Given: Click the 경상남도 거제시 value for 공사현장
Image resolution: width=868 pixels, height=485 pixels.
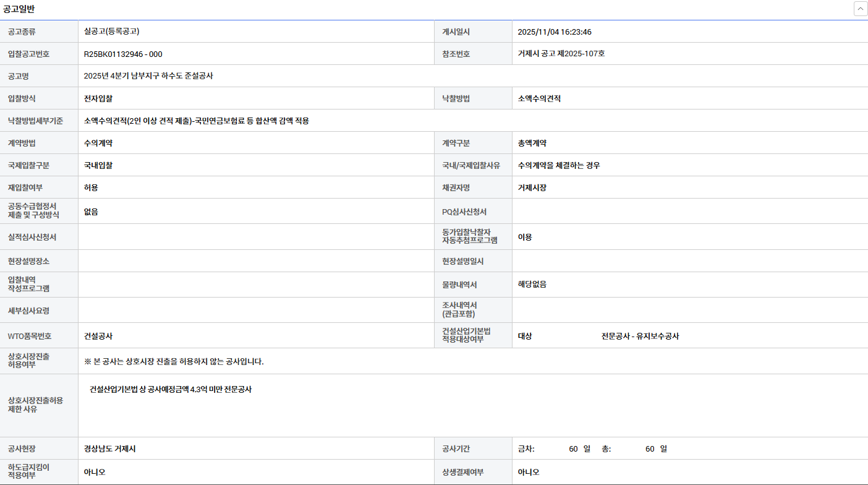Looking at the screenshot, I should (x=109, y=449).
